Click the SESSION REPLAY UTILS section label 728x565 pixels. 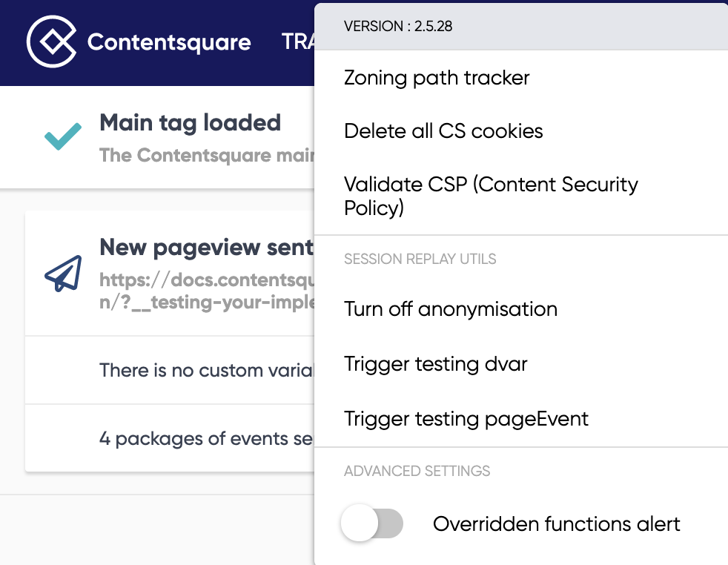(x=420, y=259)
